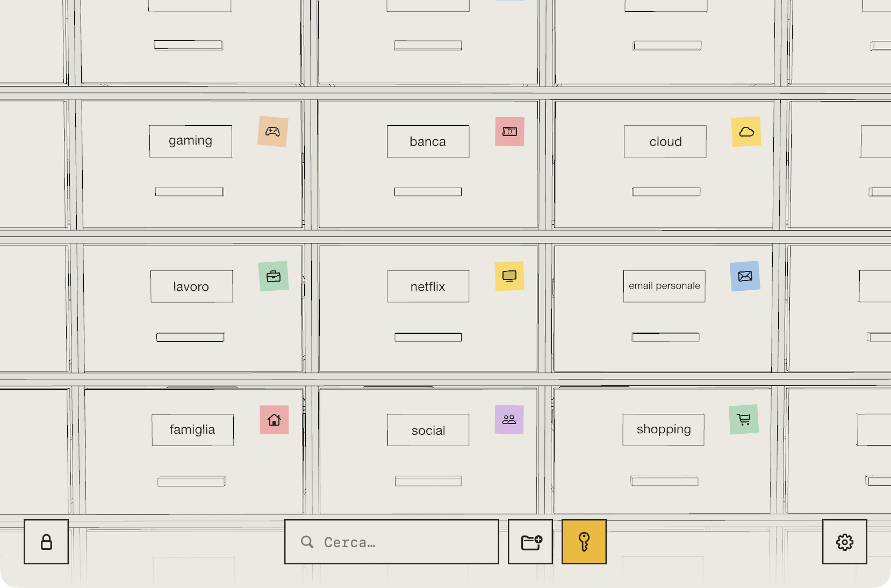Viewport: 891px width, 588px height.
Task: Open settings with the gear button
Action: 845,542
